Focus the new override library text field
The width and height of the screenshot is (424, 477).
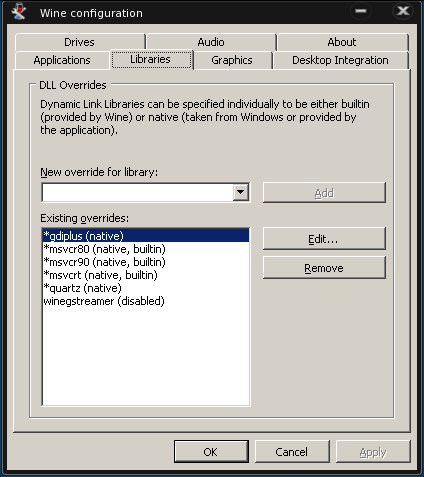pyautogui.click(x=137, y=192)
